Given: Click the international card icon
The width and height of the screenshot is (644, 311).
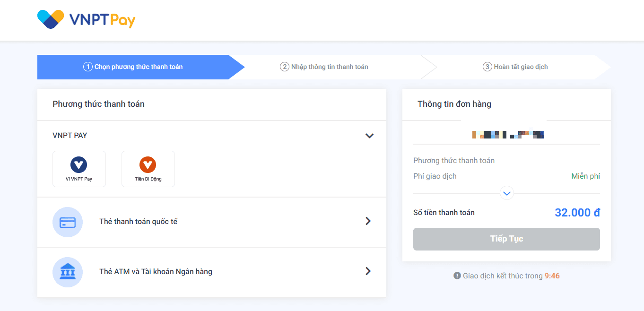Looking at the screenshot, I should pos(68,222).
